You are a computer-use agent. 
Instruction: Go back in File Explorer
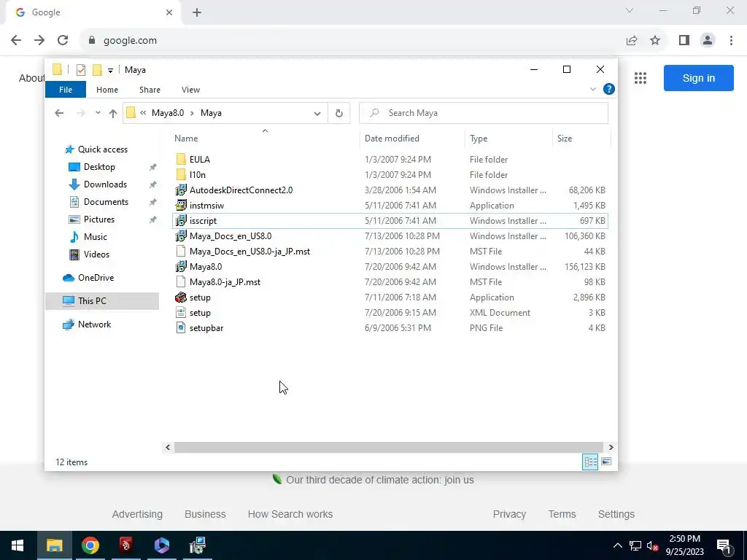(x=59, y=113)
